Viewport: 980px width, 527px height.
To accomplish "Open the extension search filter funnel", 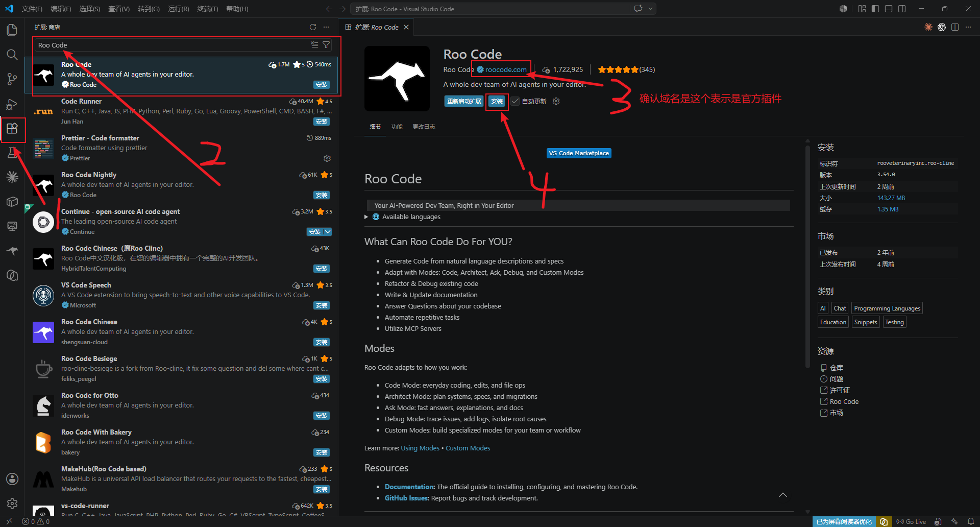I will click(x=326, y=45).
